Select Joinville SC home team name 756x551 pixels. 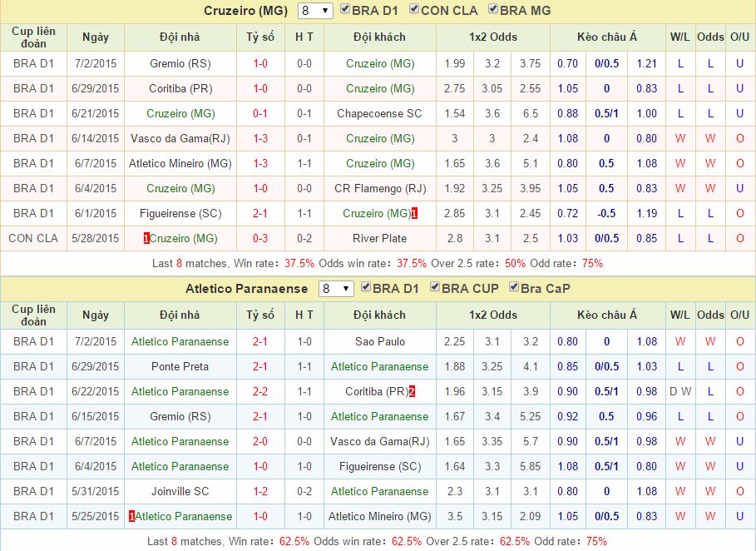[180, 491]
